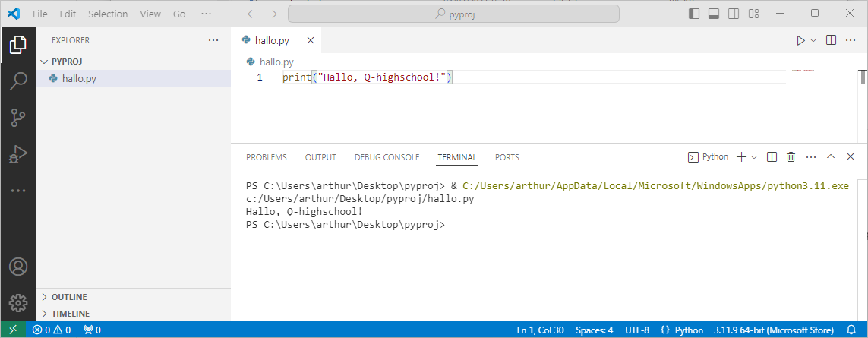This screenshot has height=338, width=868.
Task: Open the Manage gear icon
Action: [18, 302]
